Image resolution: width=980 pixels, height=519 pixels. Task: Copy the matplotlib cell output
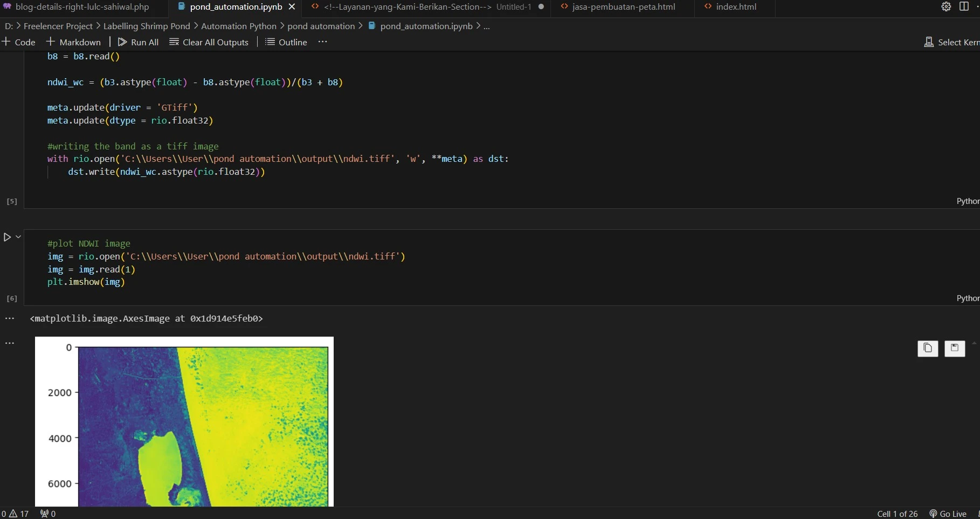coord(928,349)
